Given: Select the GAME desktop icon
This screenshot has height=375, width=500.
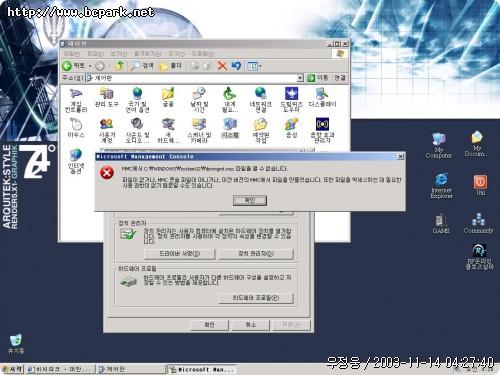Looking at the screenshot, I should [x=441, y=223].
